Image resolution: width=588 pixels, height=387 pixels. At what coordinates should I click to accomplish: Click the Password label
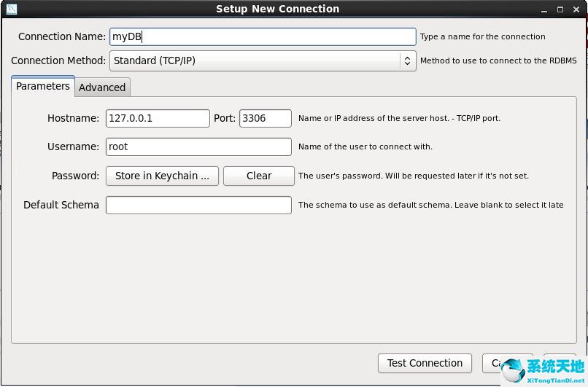pyautogui.click(x=75, y=176)
